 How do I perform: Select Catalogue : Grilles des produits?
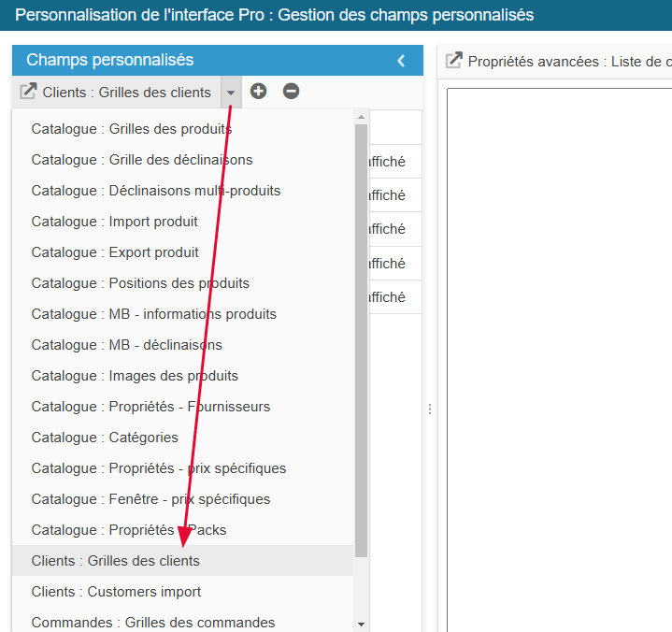(131, 129)
